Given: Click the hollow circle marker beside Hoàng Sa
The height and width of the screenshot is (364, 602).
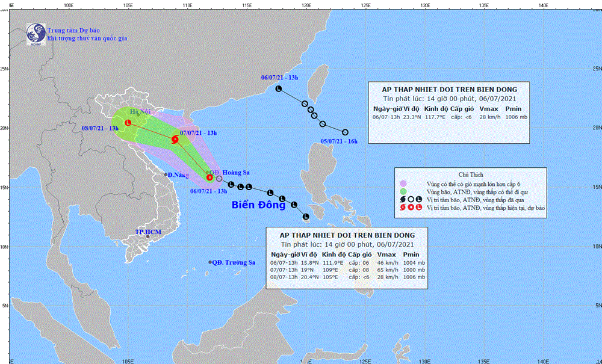Looking at the screenshot, I should [219, 179].
